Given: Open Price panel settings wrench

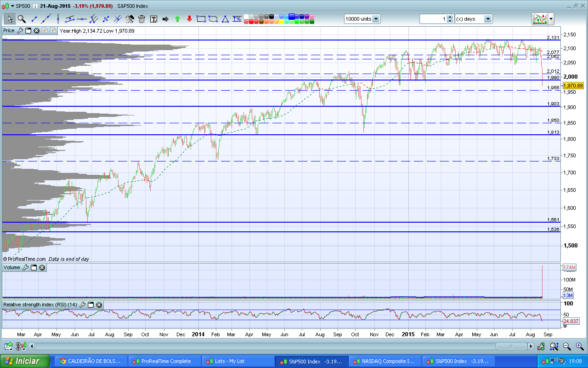Looking at the screenshot, I should click(20, 31).
